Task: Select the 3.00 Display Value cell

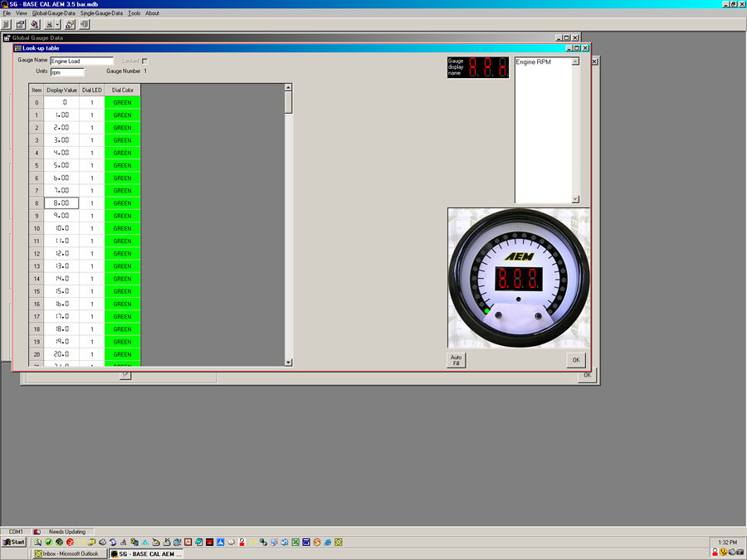Action: coord(61,140)
